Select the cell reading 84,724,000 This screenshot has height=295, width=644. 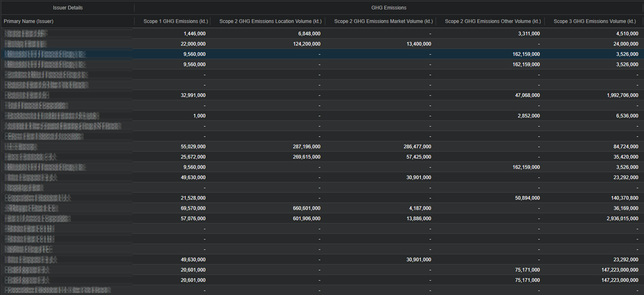point(626,147)
